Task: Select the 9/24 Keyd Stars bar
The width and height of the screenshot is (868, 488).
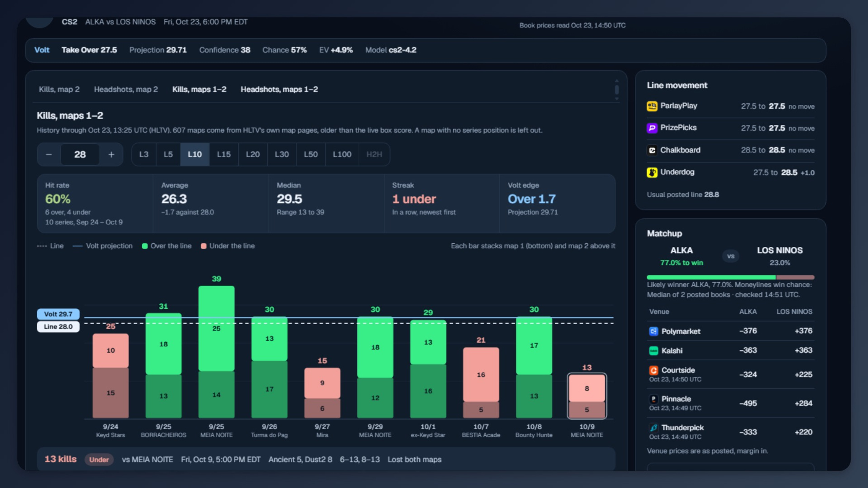Action: click(x=111, y=376)
